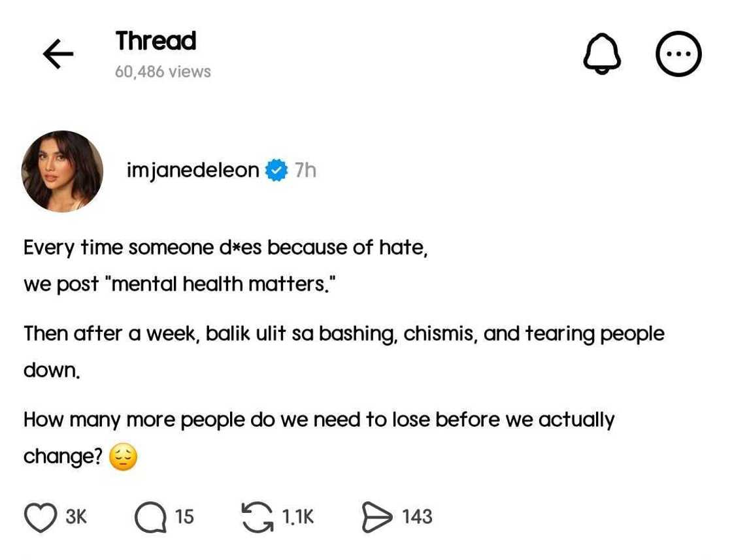Open the 15 replies count
The width and height of the screenshot is (732, 560).
tap(184, 517)
